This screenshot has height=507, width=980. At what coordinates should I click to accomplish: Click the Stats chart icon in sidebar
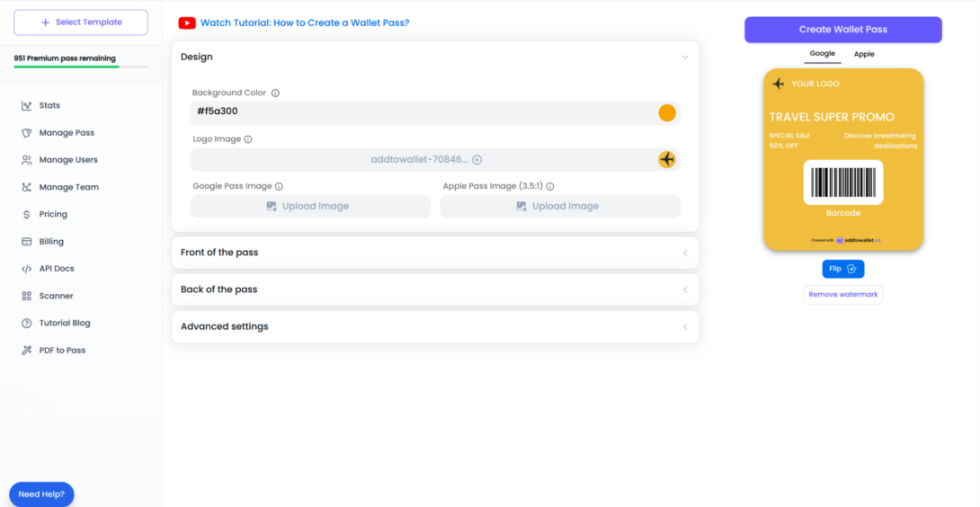click(26, 106)
